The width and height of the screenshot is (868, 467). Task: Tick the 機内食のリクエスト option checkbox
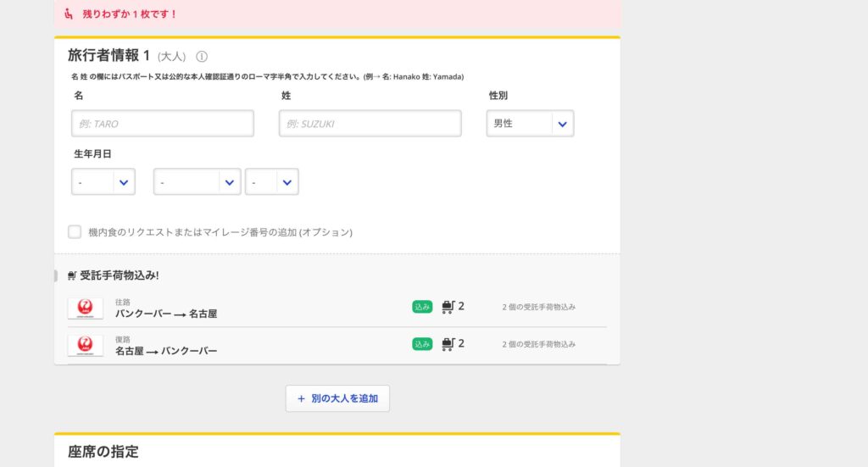coord(75,231)
